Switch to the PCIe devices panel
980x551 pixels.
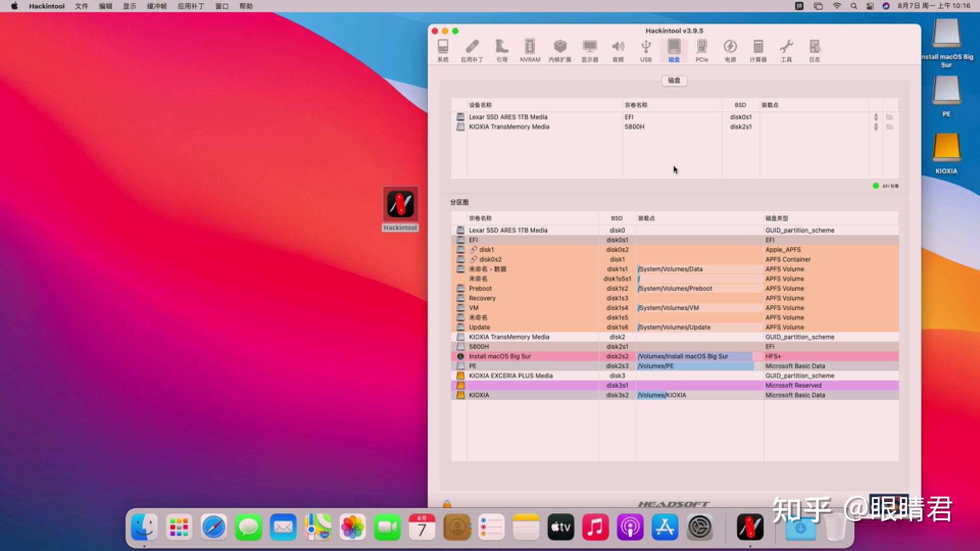pos(702,49)
